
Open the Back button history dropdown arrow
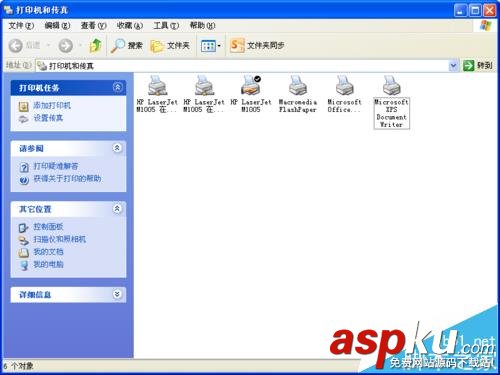point(48,45)
